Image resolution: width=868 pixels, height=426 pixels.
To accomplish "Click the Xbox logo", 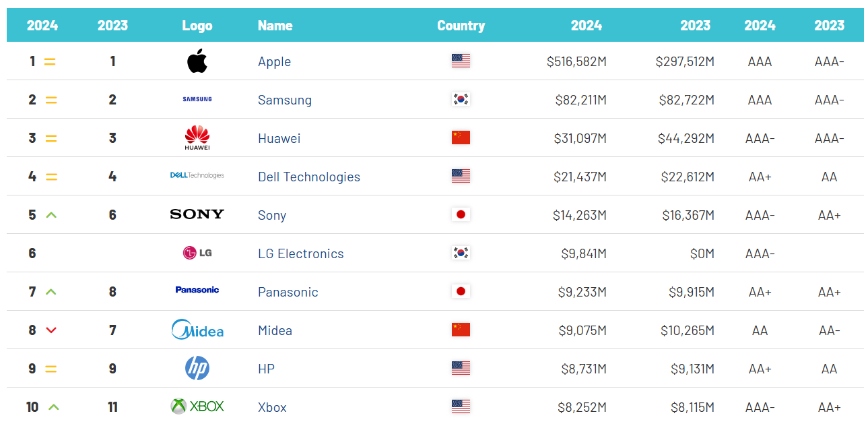I will pos(197,406).
